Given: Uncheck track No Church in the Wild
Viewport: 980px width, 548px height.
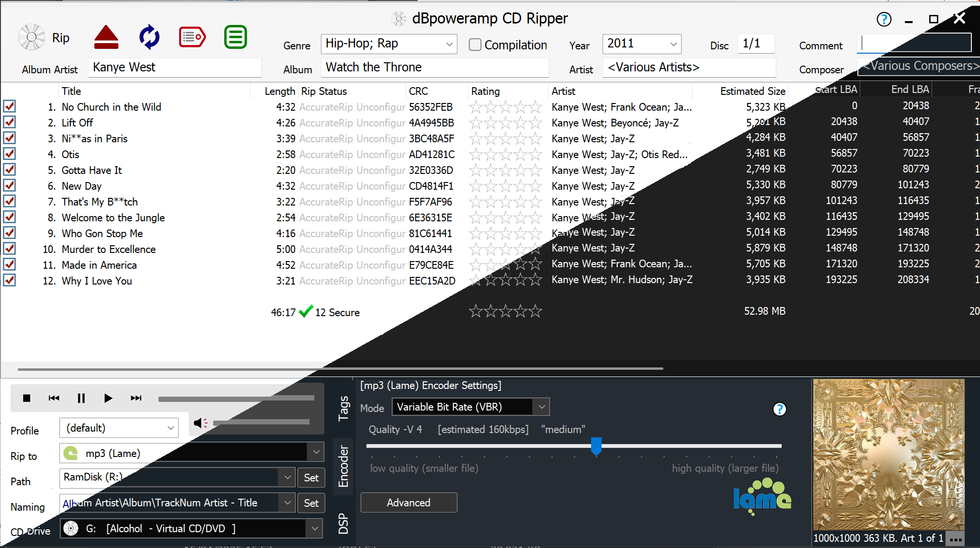Looking at the screenshot, I should coord(10,106).
